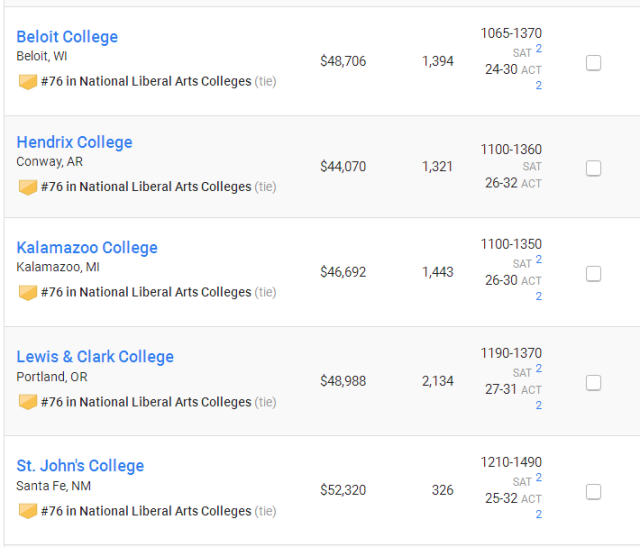Open SAT footnote 2 for Lewis & Clark

pos(539,368)
